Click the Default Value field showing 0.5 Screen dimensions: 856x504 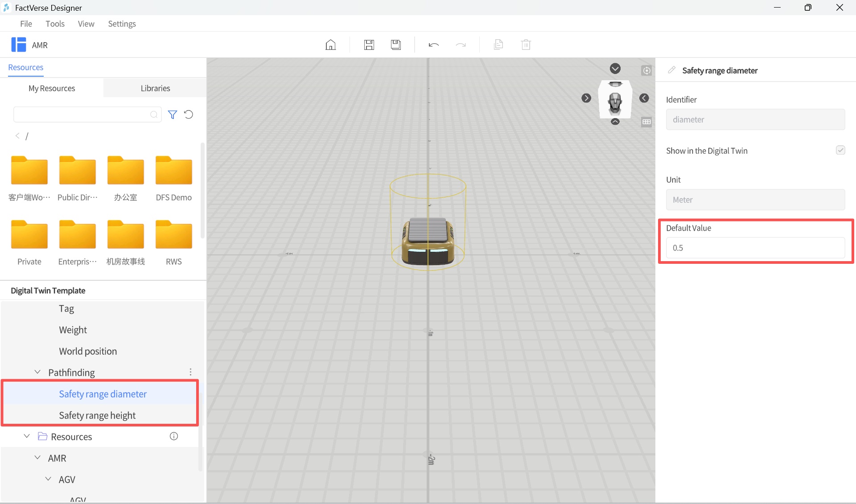pyautogui.click(x=755, y=248)
